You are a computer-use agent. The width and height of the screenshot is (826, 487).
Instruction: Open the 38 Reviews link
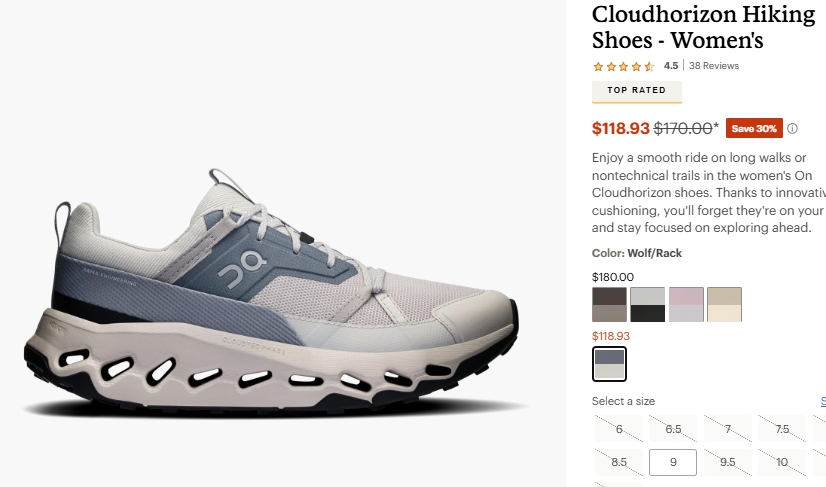[x=714, y=66]
